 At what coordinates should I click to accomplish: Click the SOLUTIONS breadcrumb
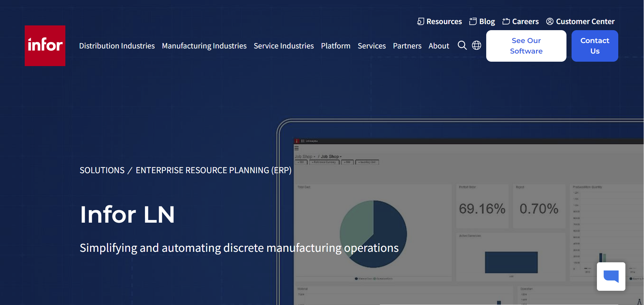click(x=102, y=170)
